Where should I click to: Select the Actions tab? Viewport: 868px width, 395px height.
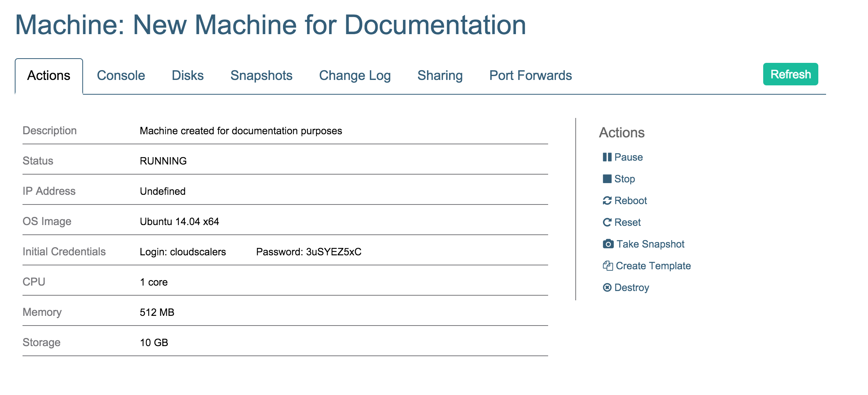click(49, 76)
